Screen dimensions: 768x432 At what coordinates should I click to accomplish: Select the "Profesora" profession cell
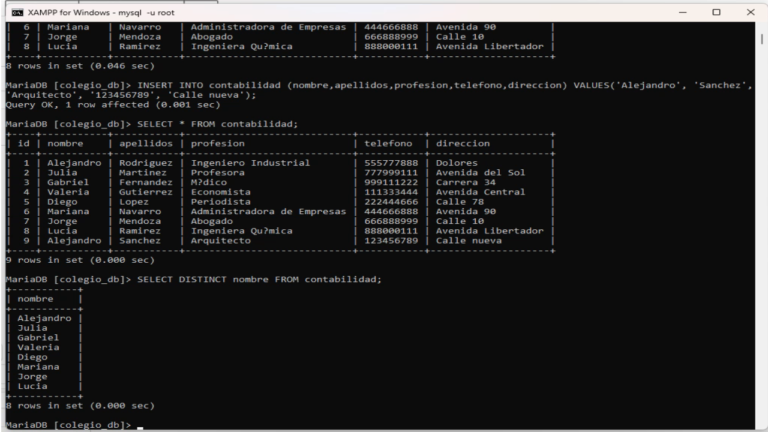point(217,172)
